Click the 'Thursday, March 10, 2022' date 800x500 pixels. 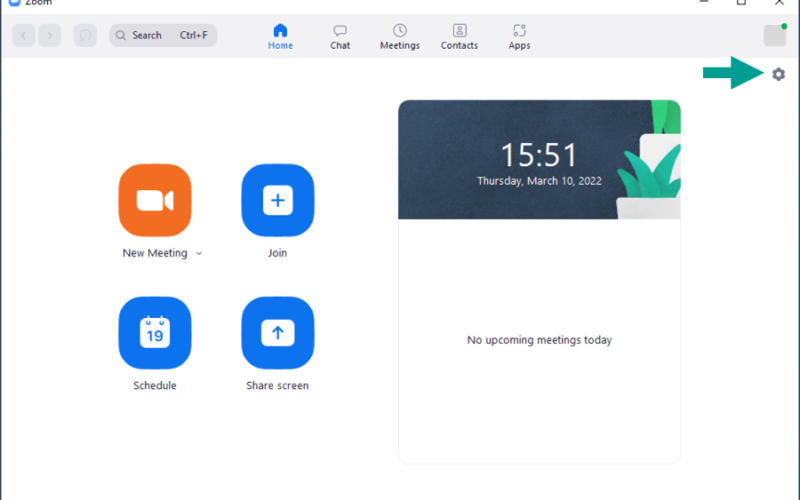tap(539, 181)
